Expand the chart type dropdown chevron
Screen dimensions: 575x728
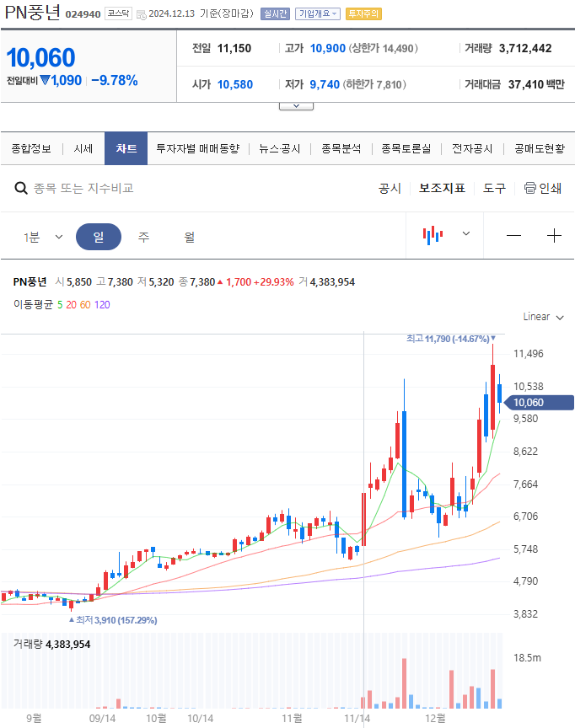coord(466,233)
